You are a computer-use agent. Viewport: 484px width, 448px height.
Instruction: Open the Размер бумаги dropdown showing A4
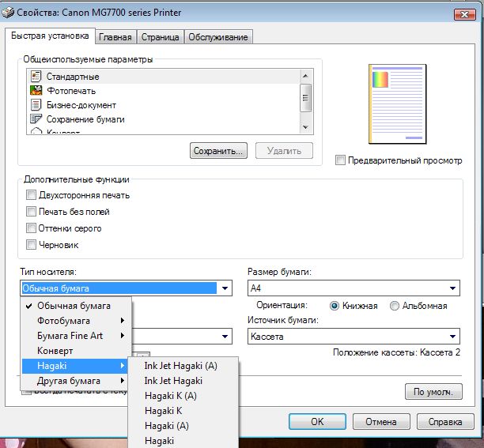tap(354, 288)
